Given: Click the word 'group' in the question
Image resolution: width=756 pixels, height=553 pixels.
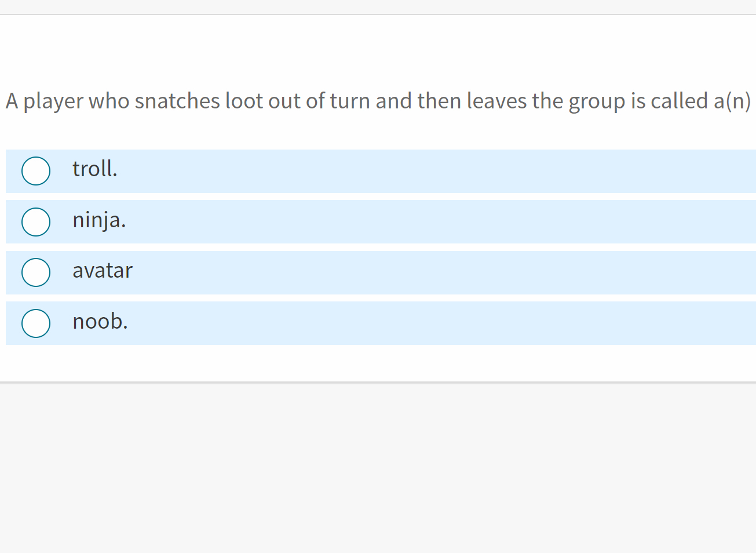Looking at the screenshot, I should click(597, 102).
